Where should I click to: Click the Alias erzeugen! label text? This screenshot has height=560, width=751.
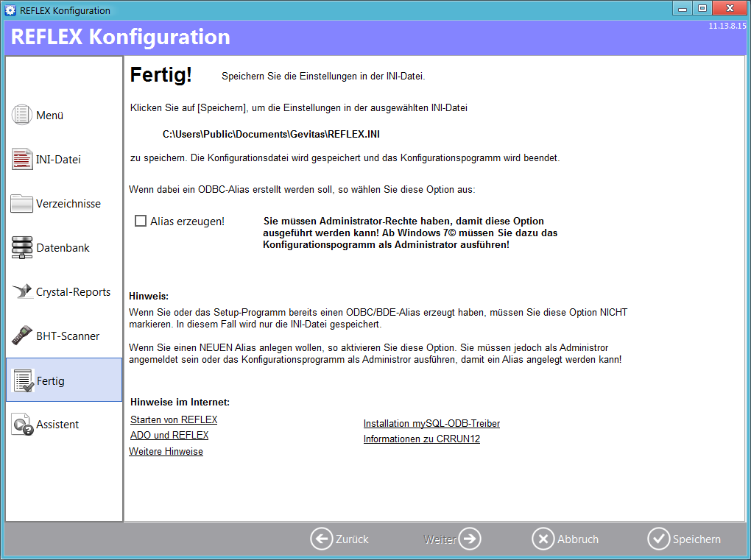point(187,221)
